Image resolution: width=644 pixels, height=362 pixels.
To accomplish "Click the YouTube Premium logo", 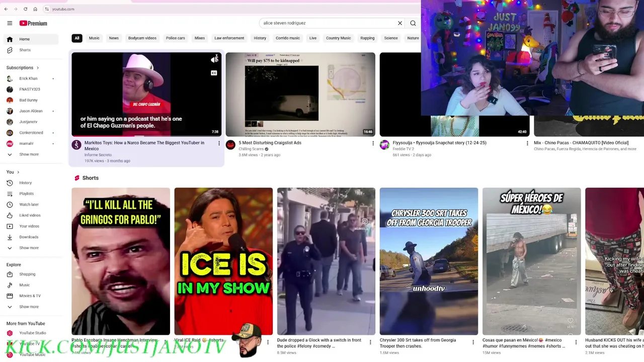I will (x=33, y=23).
